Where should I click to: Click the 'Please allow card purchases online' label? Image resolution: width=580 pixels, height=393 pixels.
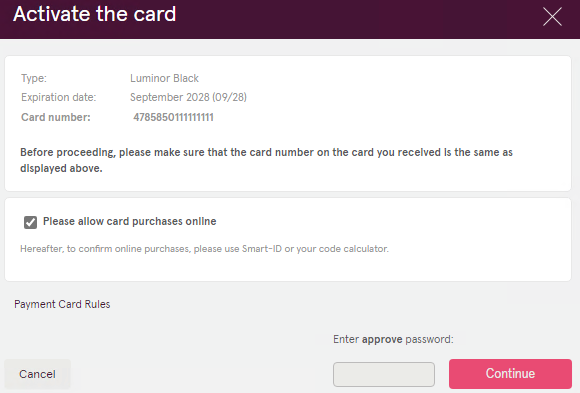pos(129,221)
